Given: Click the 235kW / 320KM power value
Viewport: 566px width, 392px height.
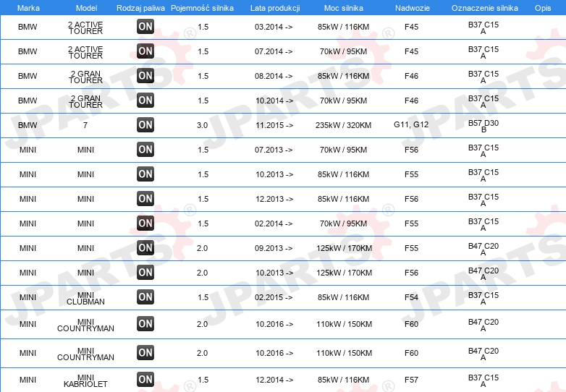Looking at the screenshot, I should (344, 125).
